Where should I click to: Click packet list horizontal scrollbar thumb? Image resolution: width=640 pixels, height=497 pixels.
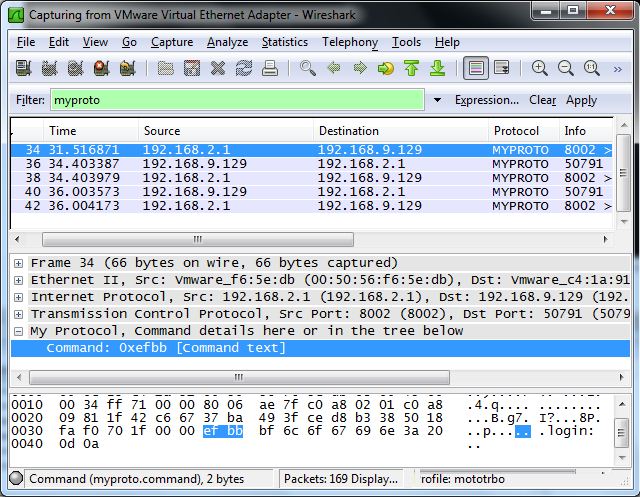click(x=198, y=240)
